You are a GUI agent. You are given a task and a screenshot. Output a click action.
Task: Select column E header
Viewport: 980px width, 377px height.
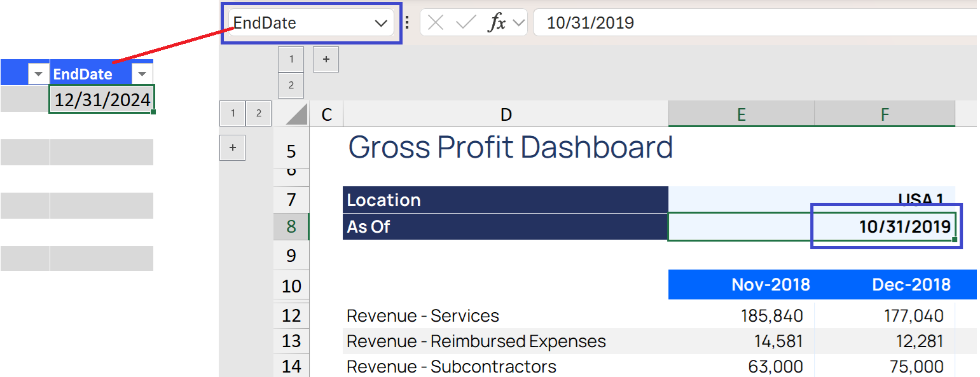(x=741, y=114)
